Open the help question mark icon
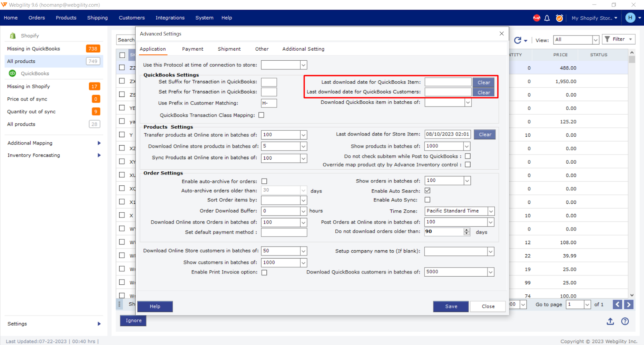 tap(625, 321)
